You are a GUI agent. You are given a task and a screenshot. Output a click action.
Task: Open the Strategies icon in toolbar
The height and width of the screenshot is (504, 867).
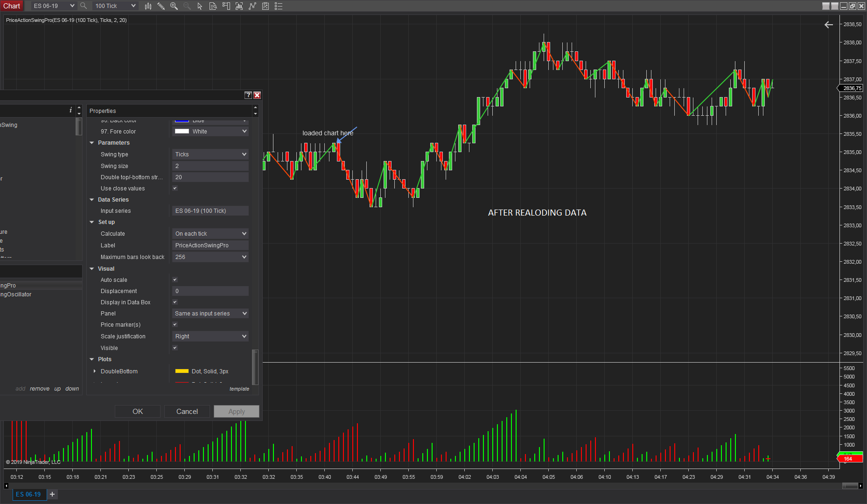(266, 6)
